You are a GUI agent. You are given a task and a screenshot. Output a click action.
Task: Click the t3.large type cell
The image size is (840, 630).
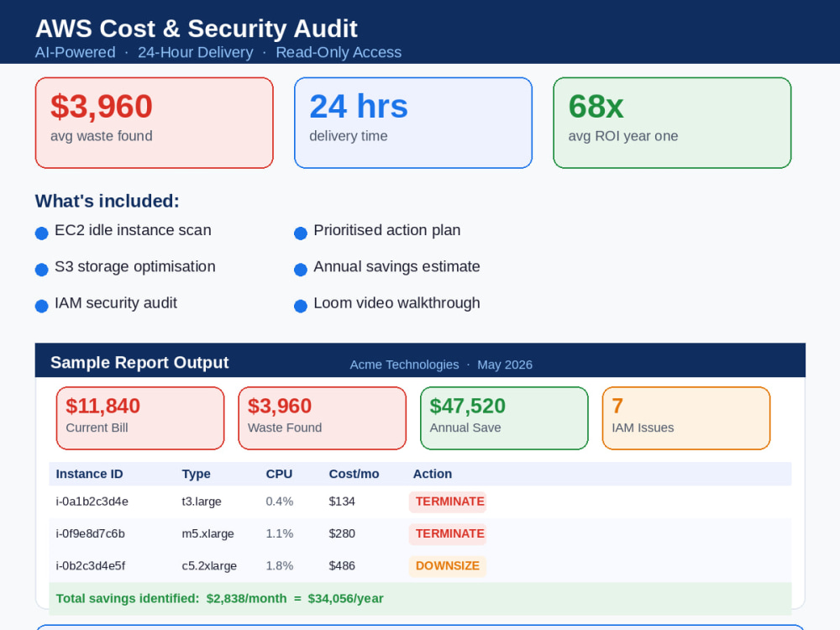click(202, 501)
